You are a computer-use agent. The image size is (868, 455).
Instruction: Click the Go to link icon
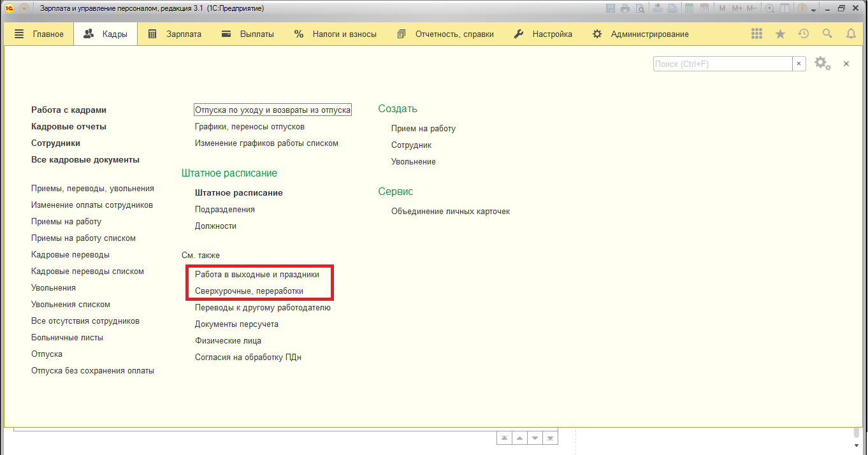pos(672,8)
